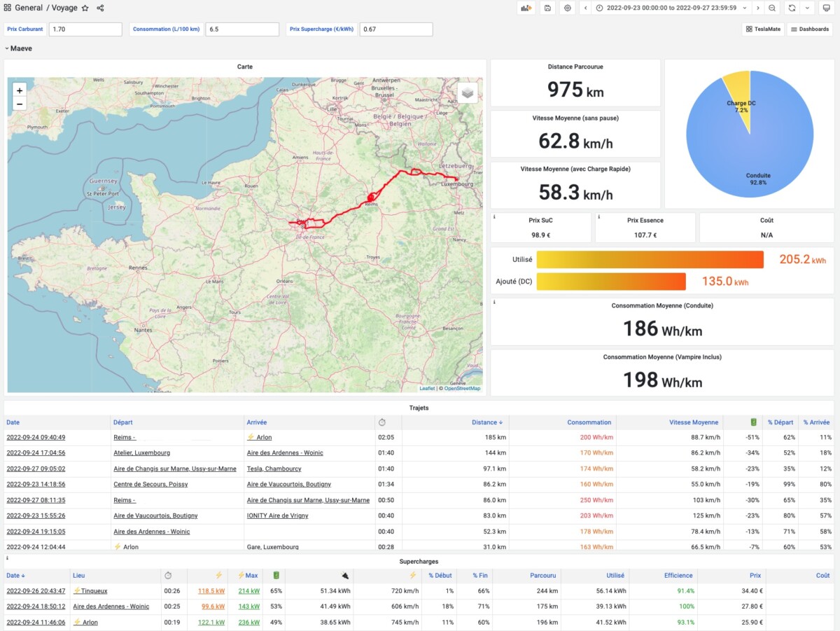Cycle view mode with the monitor icon
Screen dimensions: 840x631
[826, 8]
